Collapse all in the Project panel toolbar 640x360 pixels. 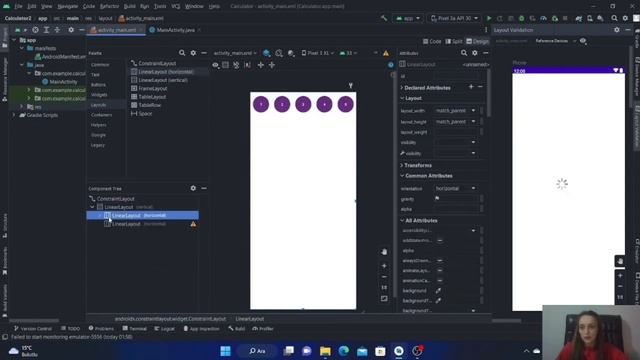(x=57, y=30)
